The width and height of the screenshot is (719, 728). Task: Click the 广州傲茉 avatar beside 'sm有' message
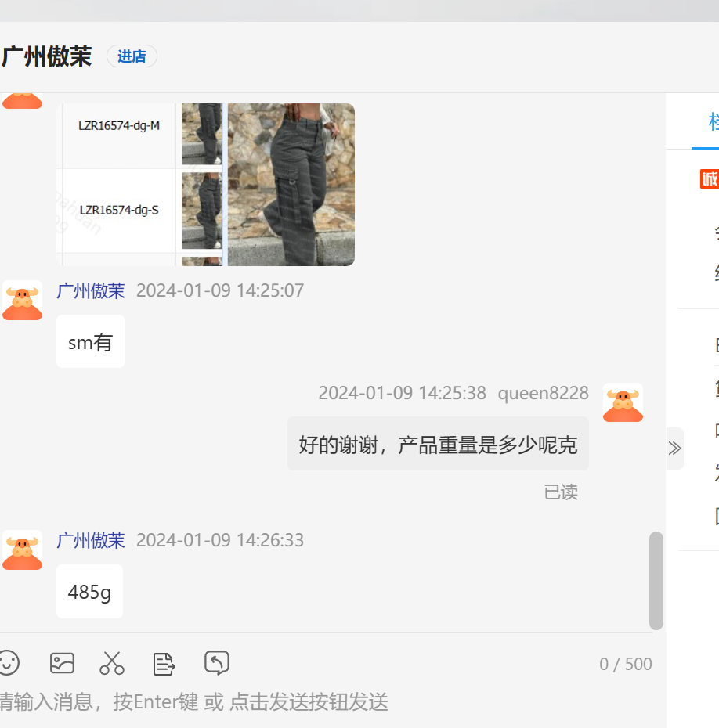(x=22, y=300)
